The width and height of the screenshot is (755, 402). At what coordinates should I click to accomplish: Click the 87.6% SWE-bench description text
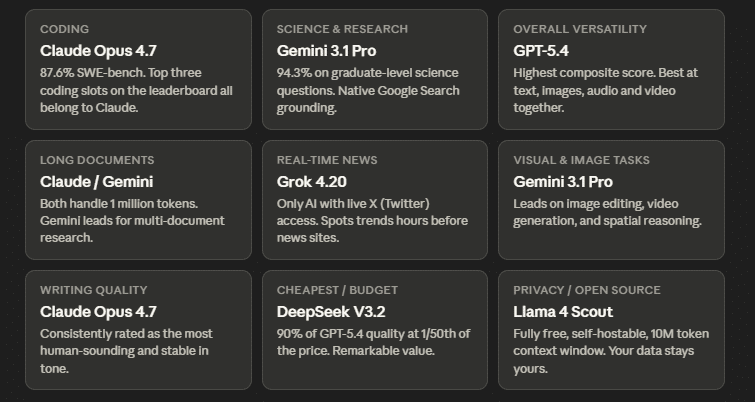coord(136,90)
